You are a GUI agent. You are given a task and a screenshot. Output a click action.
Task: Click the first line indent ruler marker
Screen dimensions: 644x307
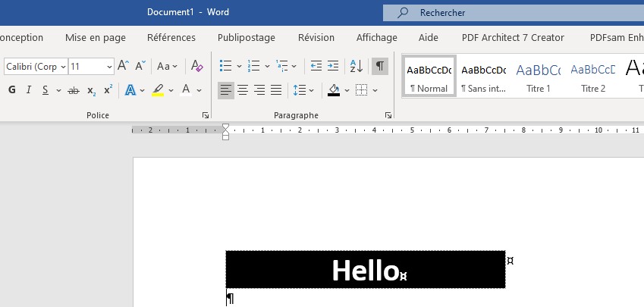225,127
